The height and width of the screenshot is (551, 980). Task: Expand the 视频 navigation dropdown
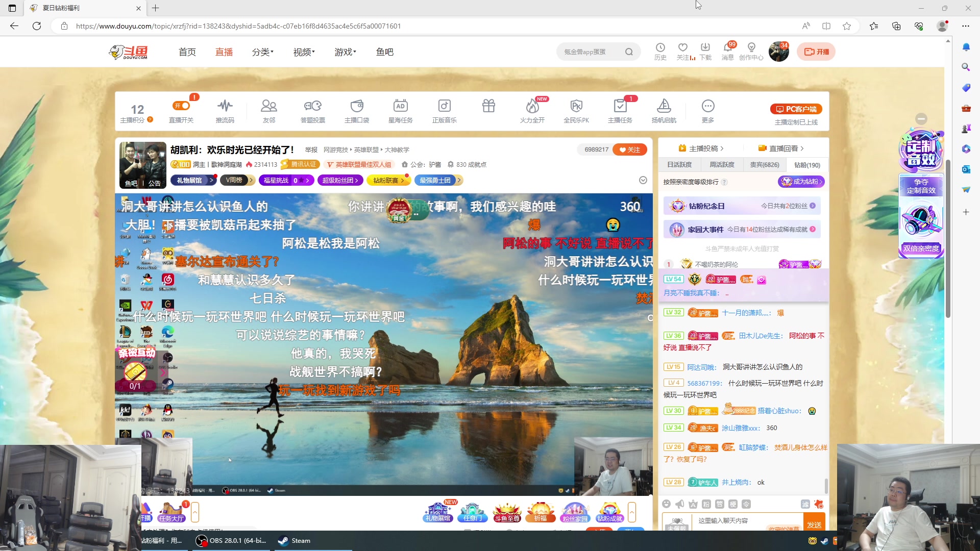coord(304,52)
